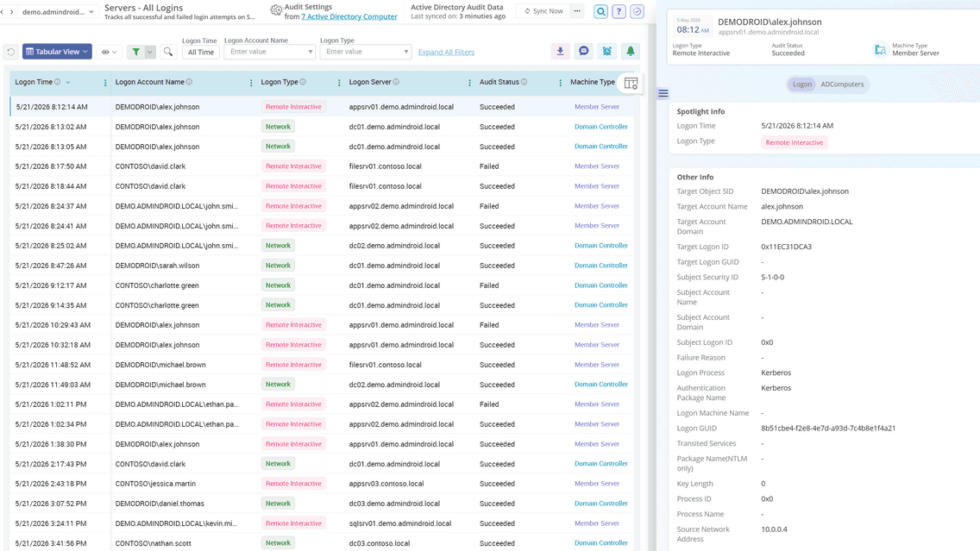This screenshot has width=980, height=551.
Task: Download report using the export icon
Action: (x=560, y=51)
